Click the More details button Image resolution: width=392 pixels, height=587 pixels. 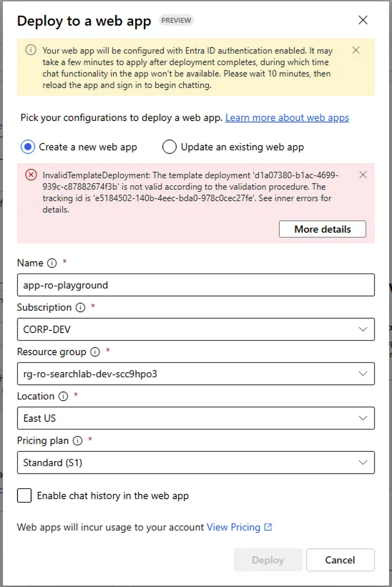tap(322, 229)
